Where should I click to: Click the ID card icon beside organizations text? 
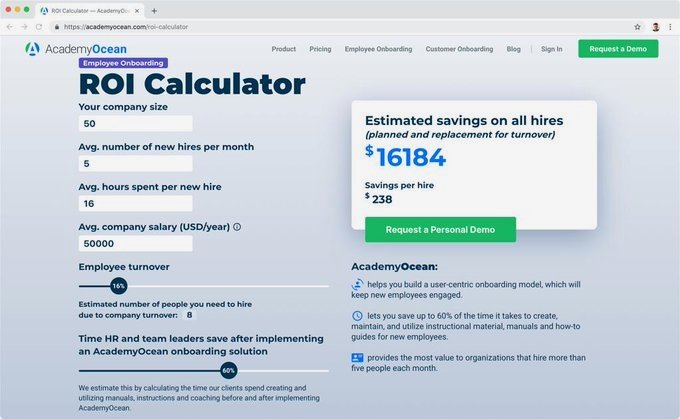pos(357,357)
